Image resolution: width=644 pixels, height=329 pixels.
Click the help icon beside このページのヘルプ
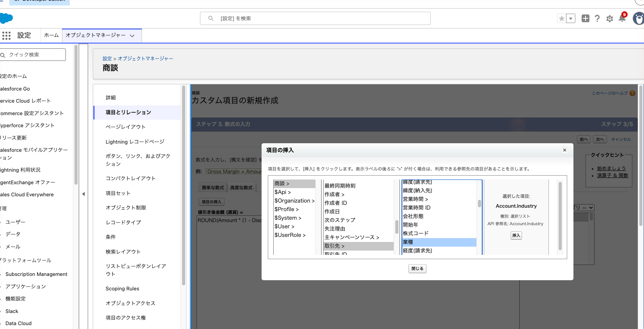click(632, 93)
